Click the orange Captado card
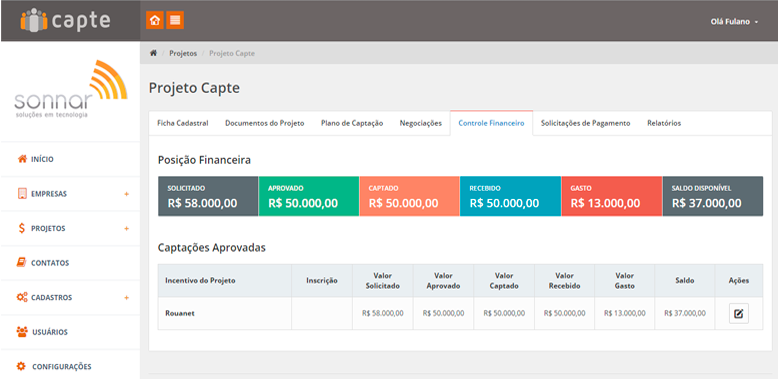The height and width of the screenshot is (379, 778). pos(409,196)
